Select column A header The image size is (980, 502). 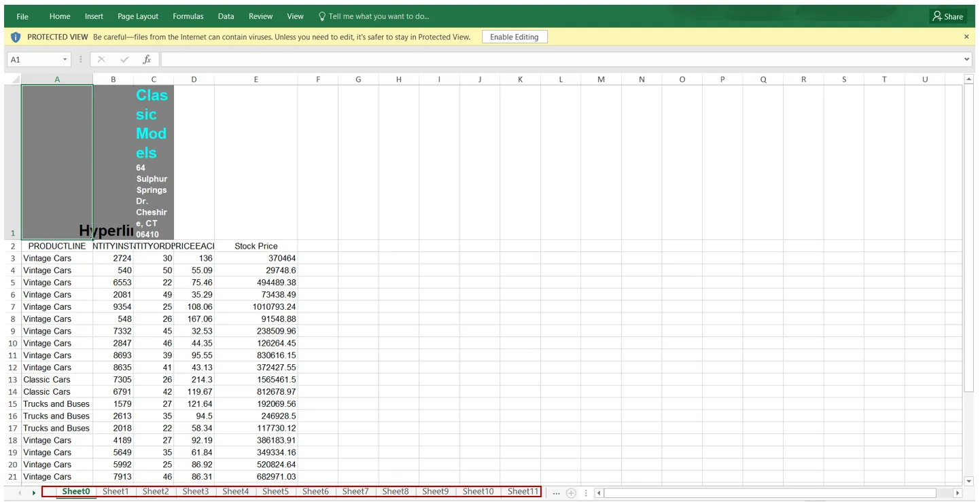tap(57, 79)
